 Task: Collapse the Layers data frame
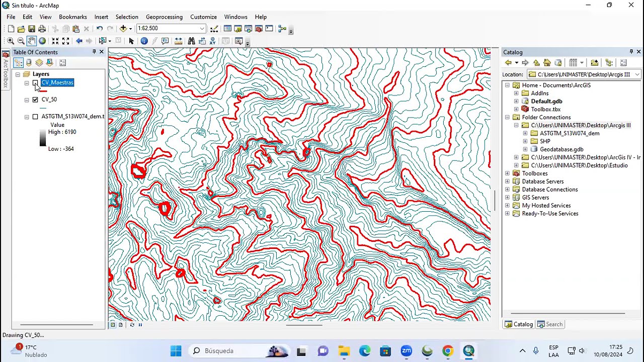(x=18, y=74)
